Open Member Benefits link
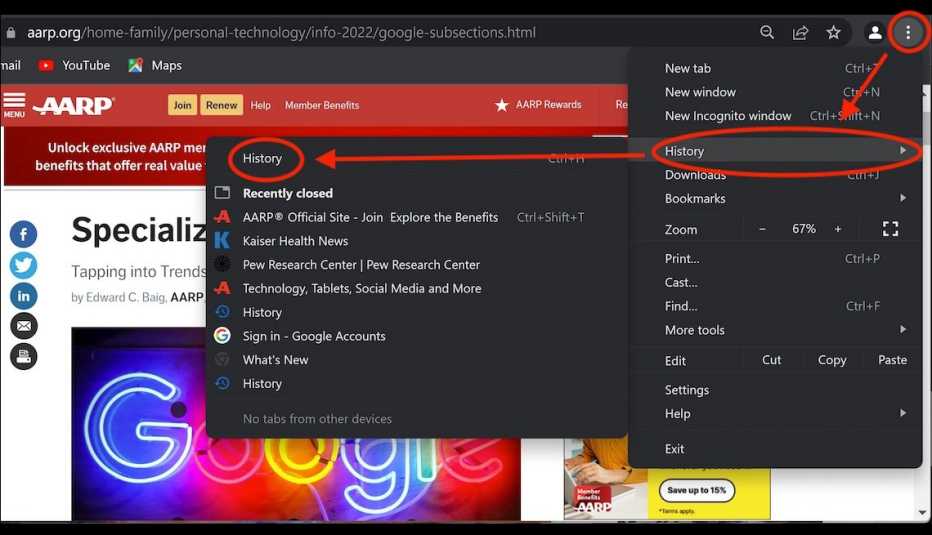 (x=322, y=105)
